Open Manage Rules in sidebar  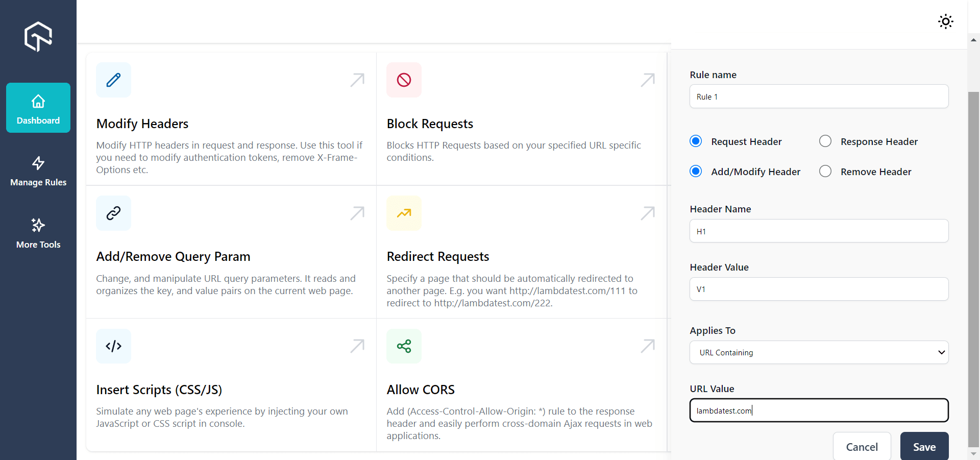coord(38,171)
